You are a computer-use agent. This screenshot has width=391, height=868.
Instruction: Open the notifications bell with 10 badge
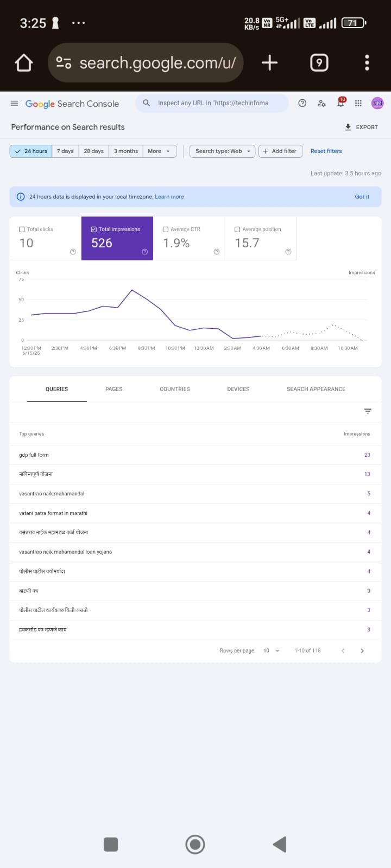pos(341,103)
